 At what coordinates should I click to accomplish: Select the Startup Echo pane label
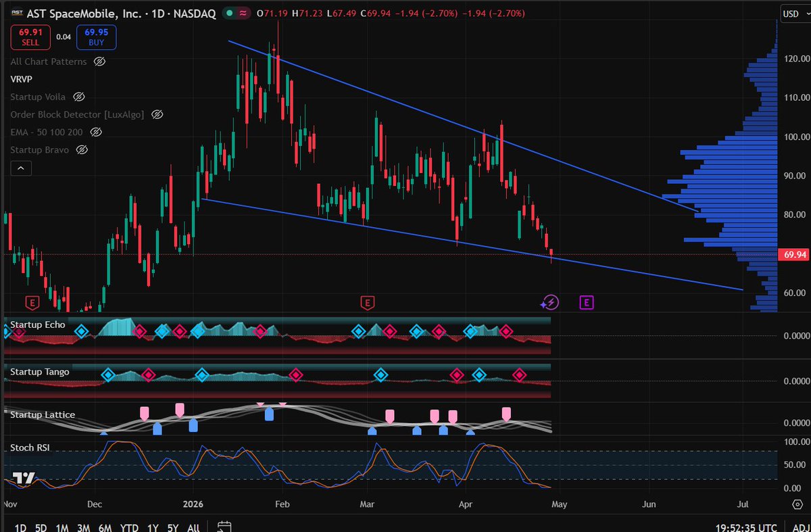pyautogui.click(x=37, y=324)
